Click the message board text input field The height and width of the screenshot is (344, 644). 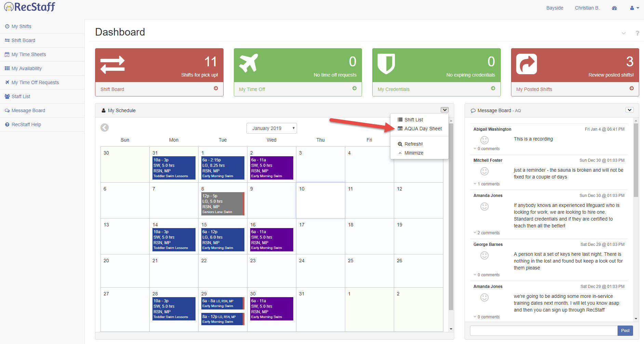click(544, 331)
